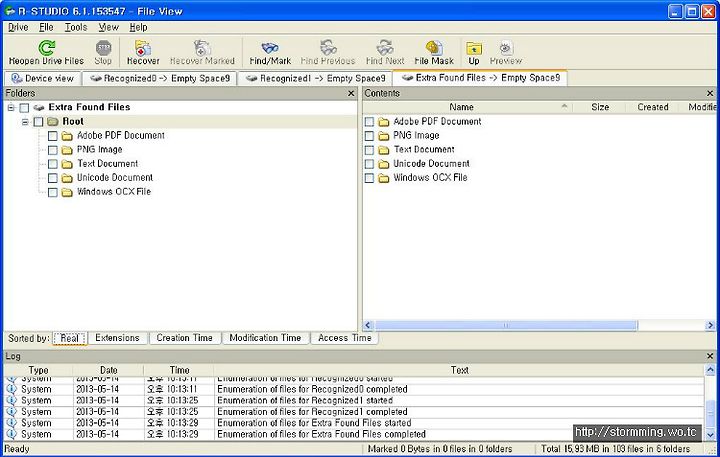Open the View menu
Screen dimensions: 720x457
(x=108, y=28)
